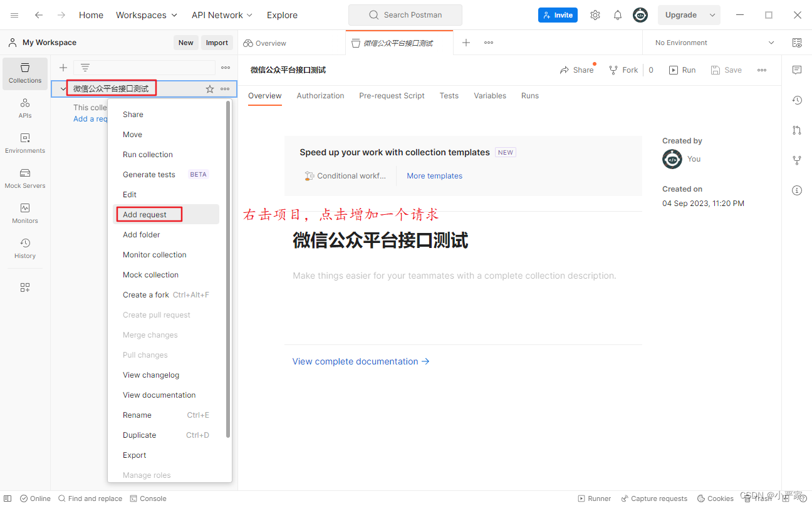Click the Fork button
Image resolution: width=812 pixels, height=506 pixels.
623,70
